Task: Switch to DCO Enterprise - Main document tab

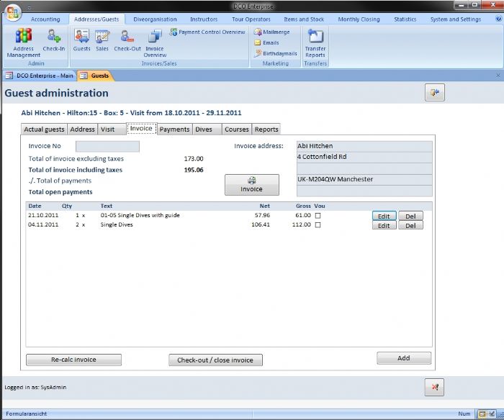Action: pyautogui.click(x=40, y=76)
